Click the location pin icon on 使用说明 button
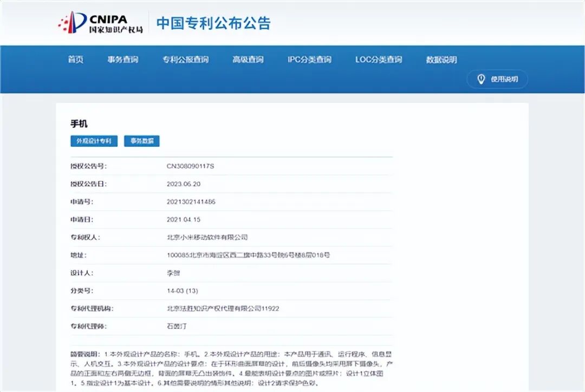This screenshot has width=585, height=392. pyautogui.click(x=482, y=79)
